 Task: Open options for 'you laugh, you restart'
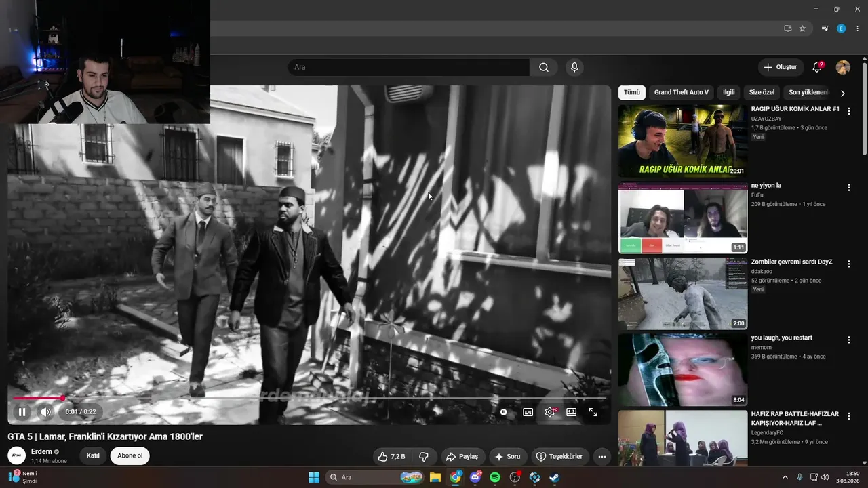pos(849,340)
